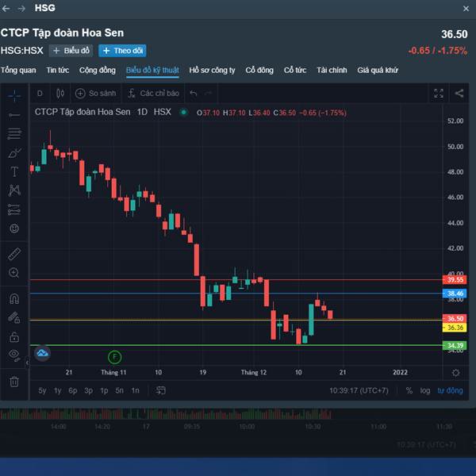Open the Cổ tức tab
This screenshot has width=476, height=476.
click(x=295, y=70)
